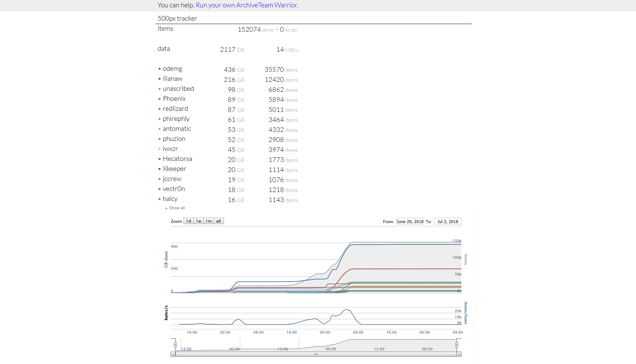Select the Hecatorsa downloader name
The height and width of the screenshot is (364, 636).
coord(177,159)
